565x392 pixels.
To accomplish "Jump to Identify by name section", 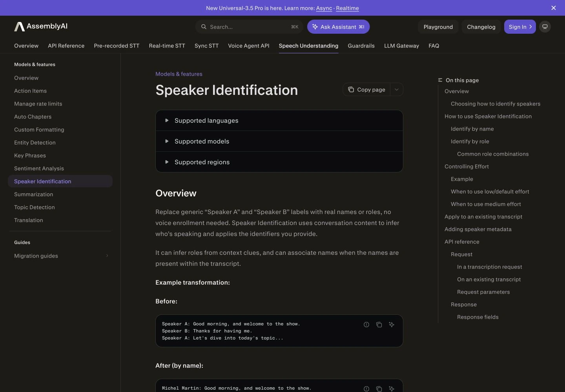I will tap(472, 129).
